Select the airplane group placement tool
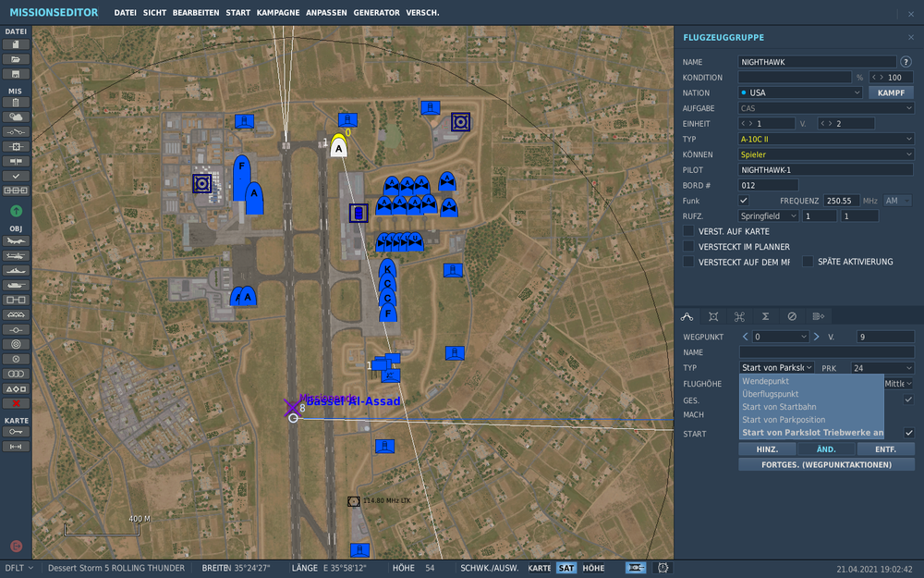924x578 pixels. coord(16,241)
